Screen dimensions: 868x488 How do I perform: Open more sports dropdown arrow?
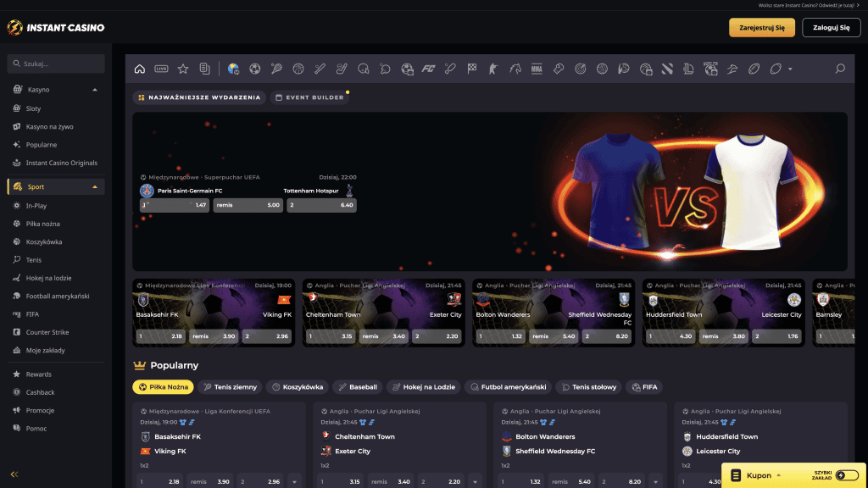click(x=790, y=69)
